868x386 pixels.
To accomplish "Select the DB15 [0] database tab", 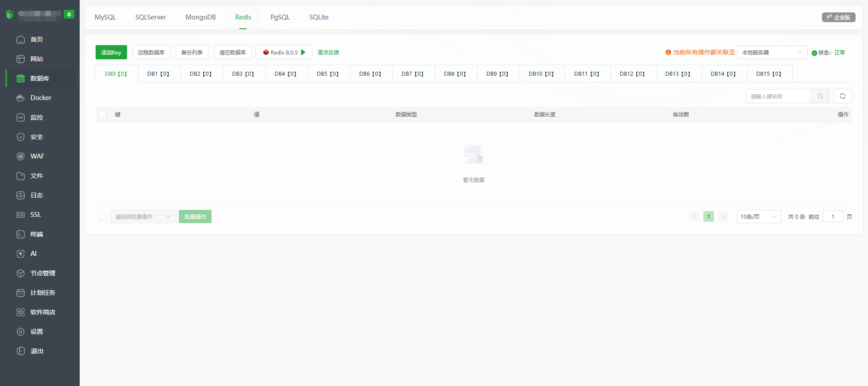I will pos(769,74).
